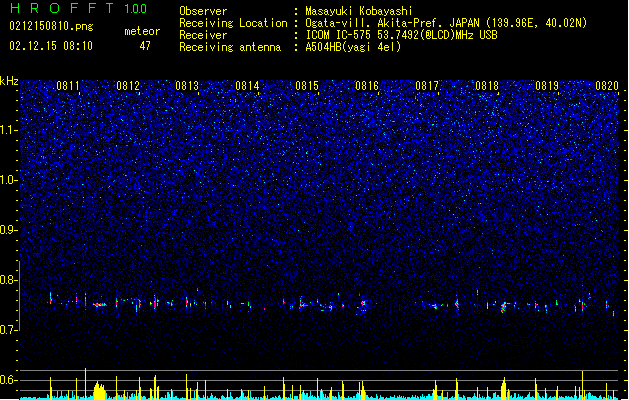Click the 0814 time marker
Viewport: 629px width, 400px height.
pos(248,86)
